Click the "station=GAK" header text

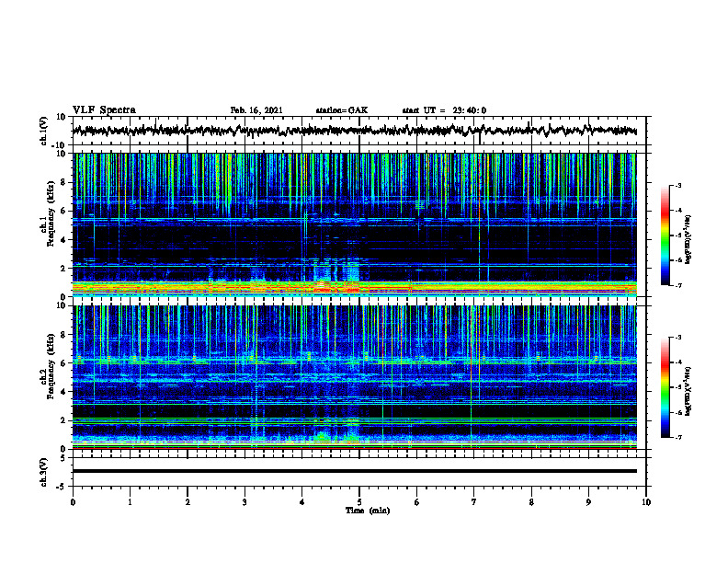click(342, 110)
